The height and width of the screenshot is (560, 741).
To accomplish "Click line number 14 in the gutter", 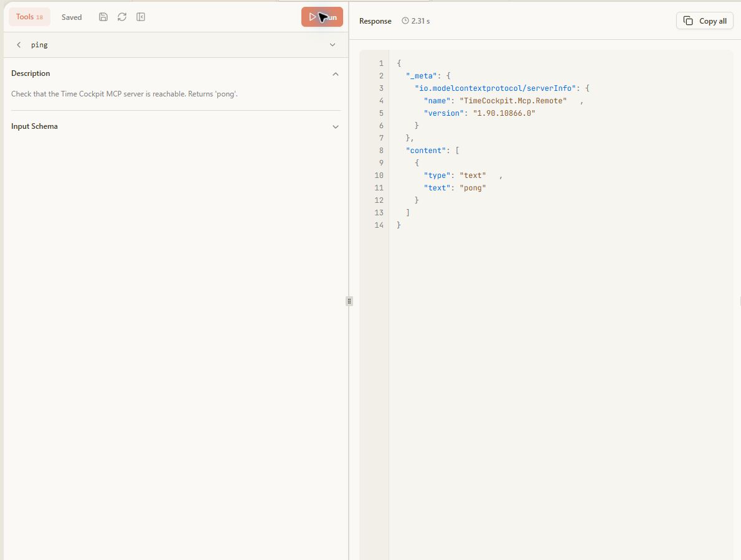I will (379, 225).
